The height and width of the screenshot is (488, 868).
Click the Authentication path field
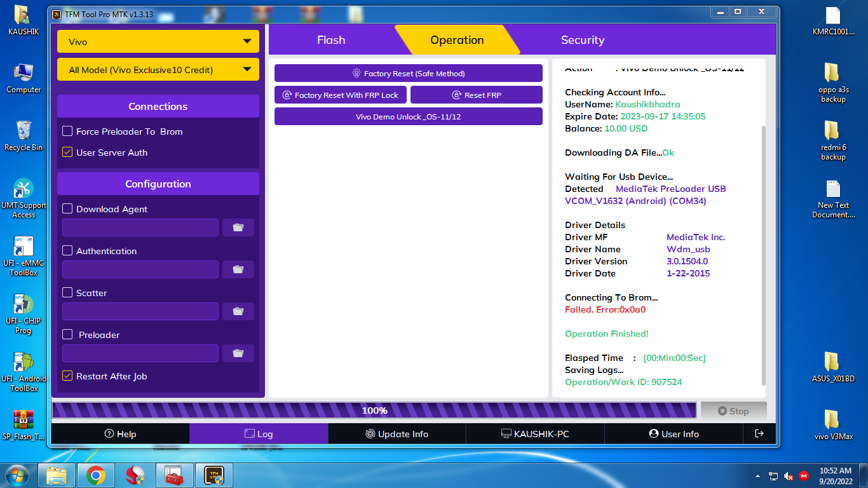click(x=140, y=269)
